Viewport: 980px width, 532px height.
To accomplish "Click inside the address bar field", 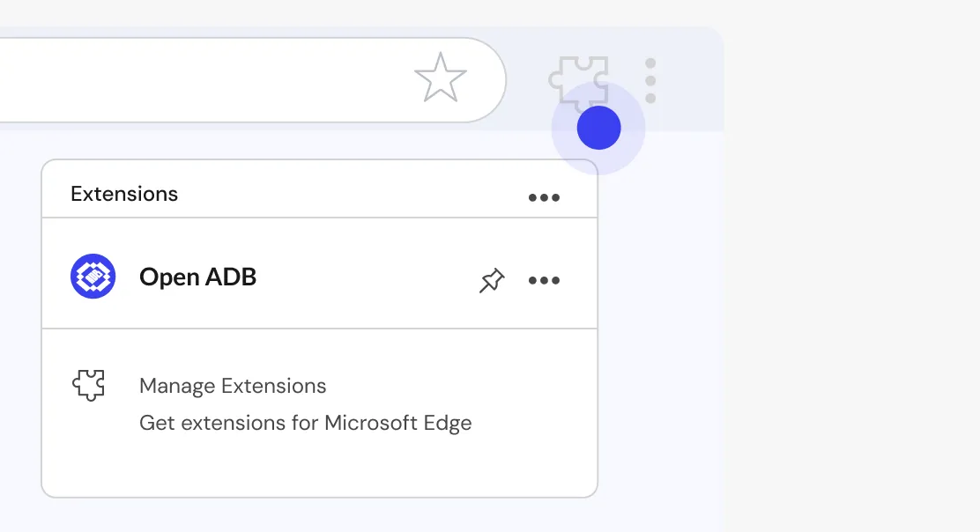I will click(x=220, y=79).
